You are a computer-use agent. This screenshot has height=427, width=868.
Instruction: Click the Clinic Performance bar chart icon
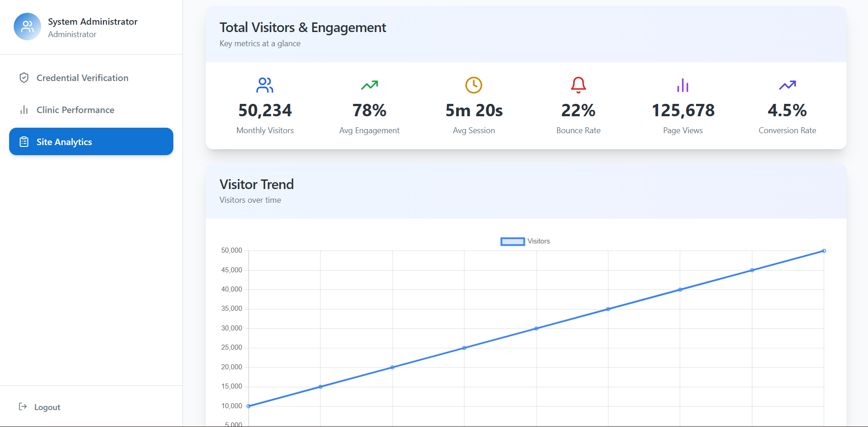(x=24, y=110)
